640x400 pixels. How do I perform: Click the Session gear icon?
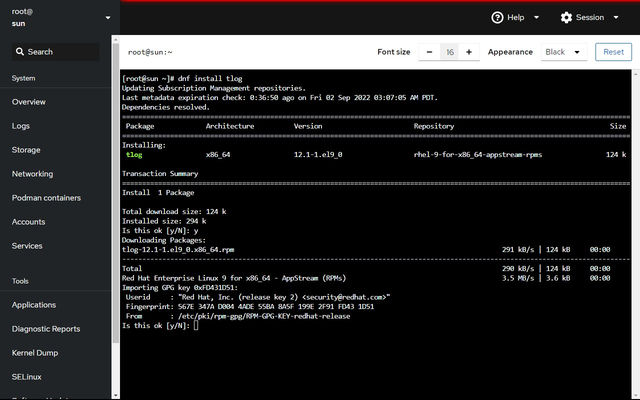566,18
